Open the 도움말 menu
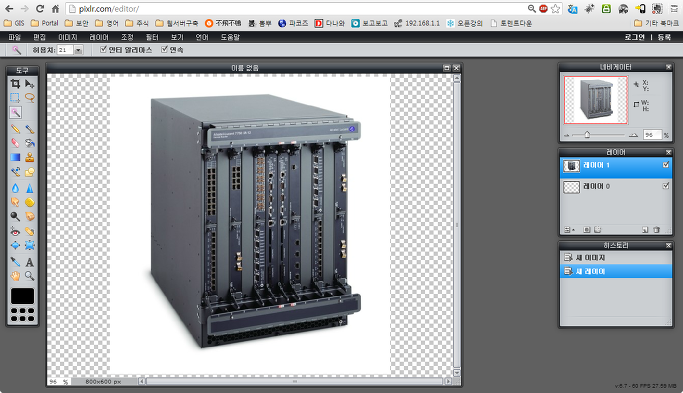The height and width of the screenshot is (393, 683). click(x=230, y=37)
